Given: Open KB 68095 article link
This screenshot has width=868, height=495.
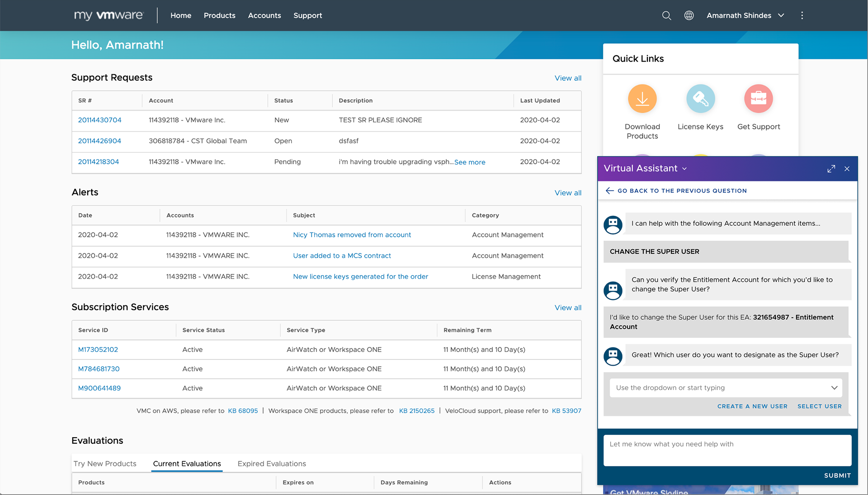Looking at the screenshot, I should click(x=243, y=411).
